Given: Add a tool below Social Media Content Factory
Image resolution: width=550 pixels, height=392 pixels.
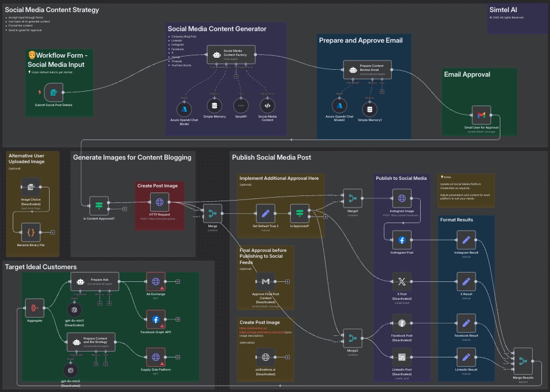Looking at the screenshot, I should [x=236, y=76].
